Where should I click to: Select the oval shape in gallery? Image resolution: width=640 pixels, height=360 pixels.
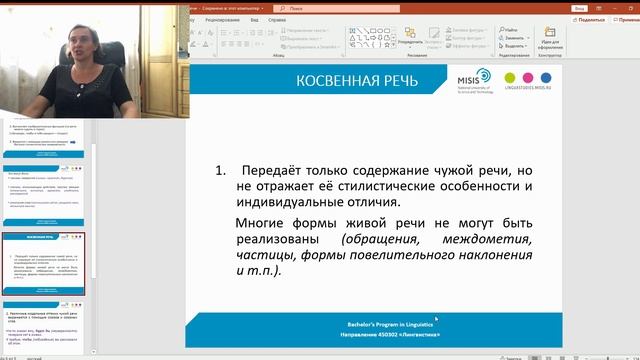tap(380, 31)
